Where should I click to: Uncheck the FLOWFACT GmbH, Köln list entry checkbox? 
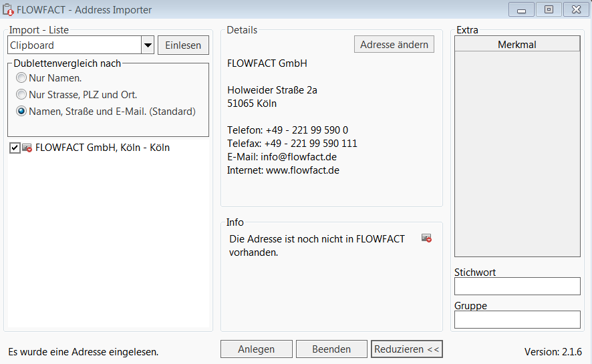[x=15, y=148]
